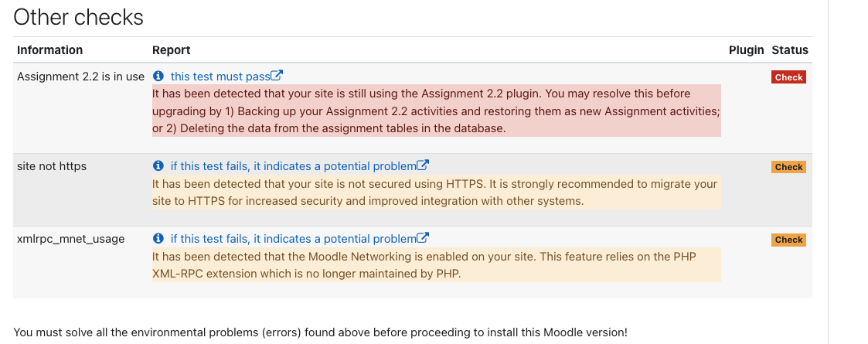This screenshot has width=868, height=344.
Task: Click red Check badge for Assignment 2.2
Action: 788,77
